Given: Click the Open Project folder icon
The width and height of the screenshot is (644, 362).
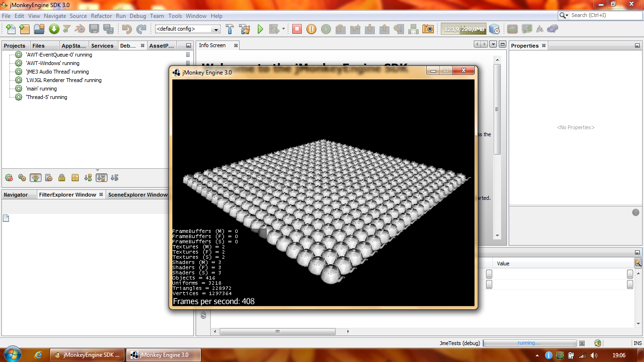Looking at the screenshot, I should 39,29.
